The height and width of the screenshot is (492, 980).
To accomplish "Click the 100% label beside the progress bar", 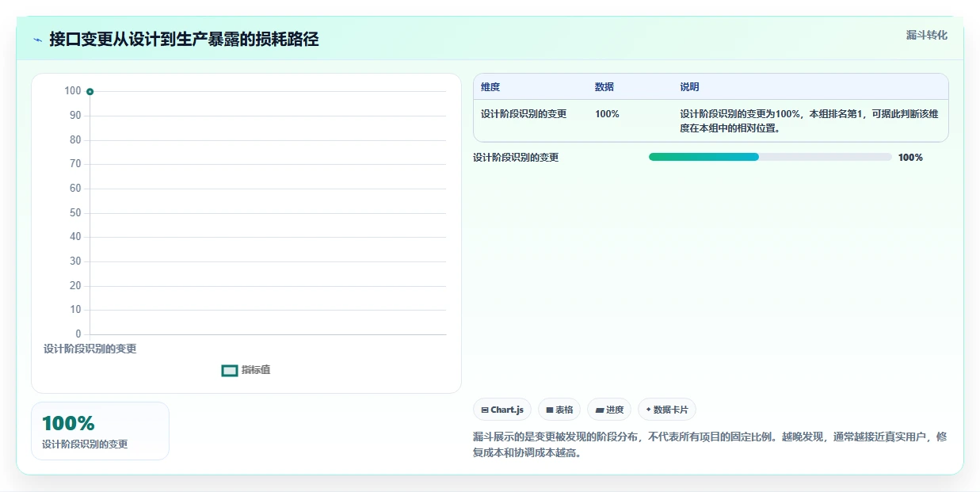I will click(910, 158).
